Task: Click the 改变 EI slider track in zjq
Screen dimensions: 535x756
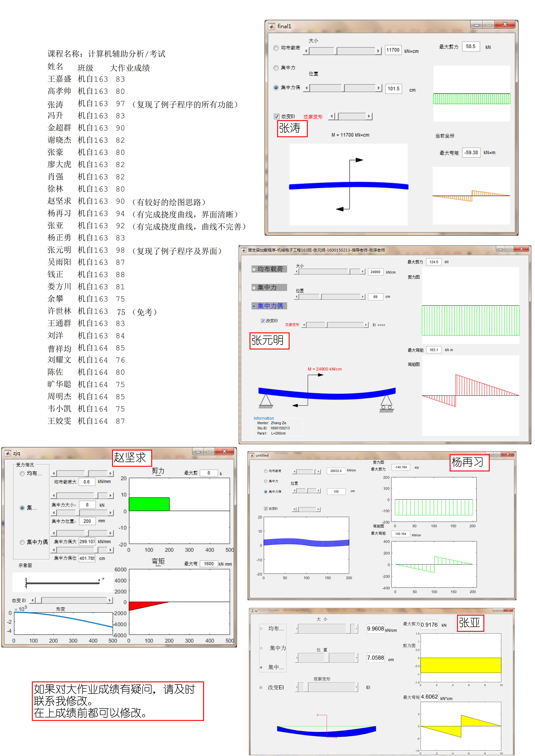Action: click(71, 600)
